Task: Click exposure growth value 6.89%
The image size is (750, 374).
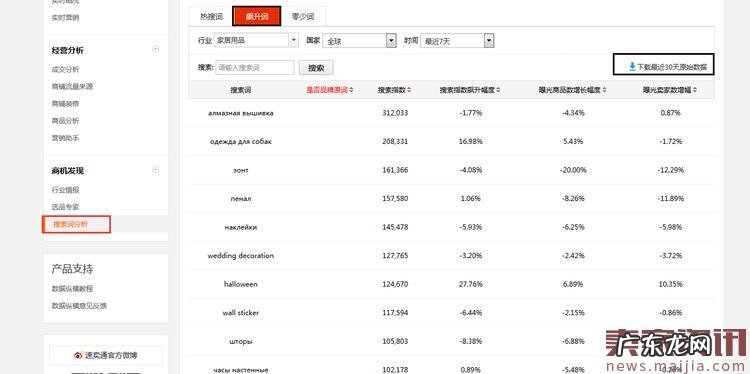Action: point(573,284)
